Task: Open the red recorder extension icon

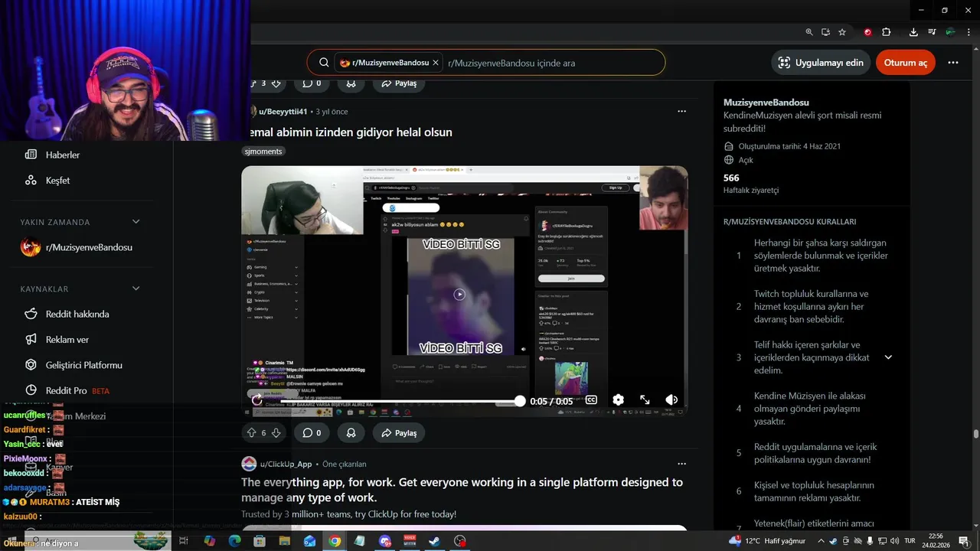Action: pyautogui.click(x=867, y=32)
